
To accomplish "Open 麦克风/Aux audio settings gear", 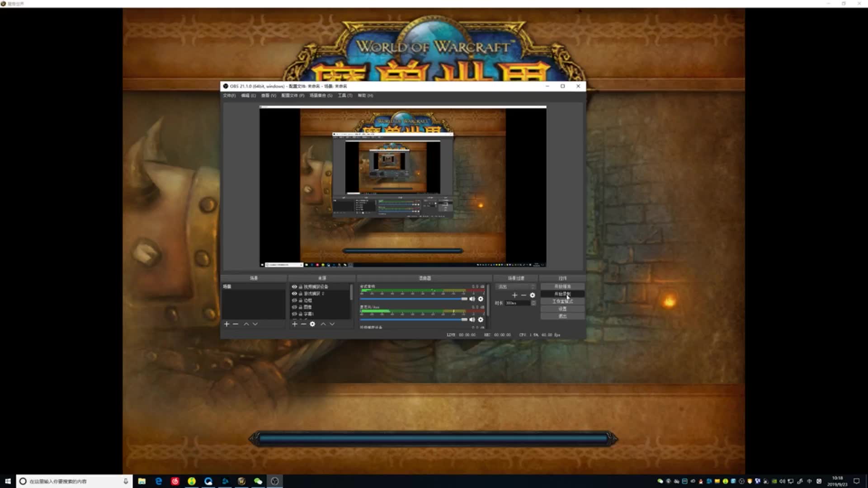I will pos(481,319).
